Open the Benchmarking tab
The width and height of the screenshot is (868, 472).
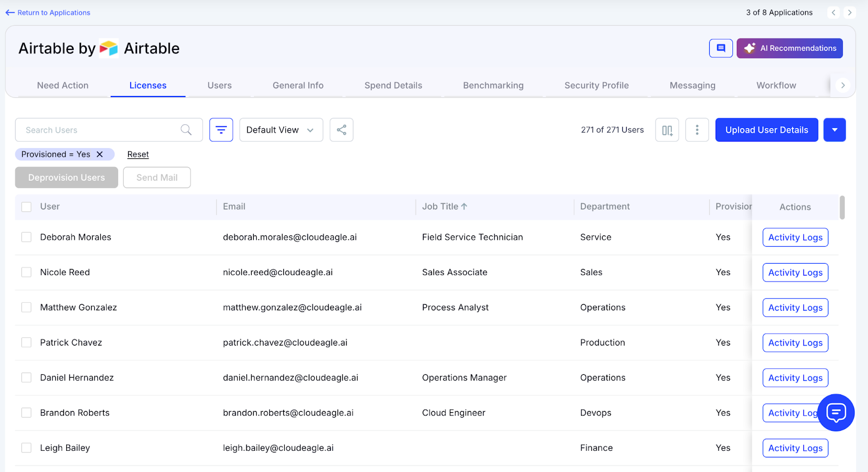pos(493,85)
